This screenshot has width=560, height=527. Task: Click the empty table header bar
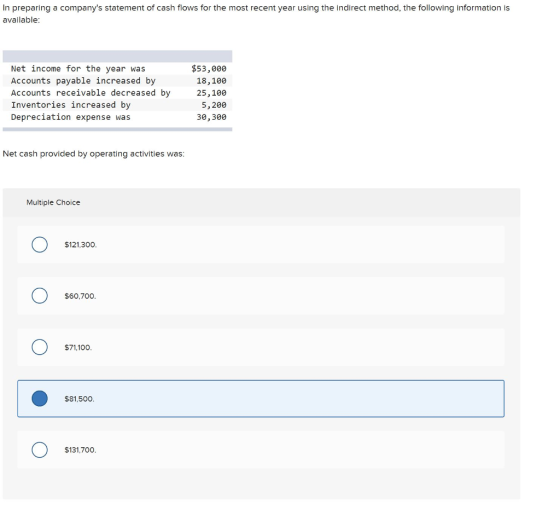pyautogui.click(x=118, y=56)
